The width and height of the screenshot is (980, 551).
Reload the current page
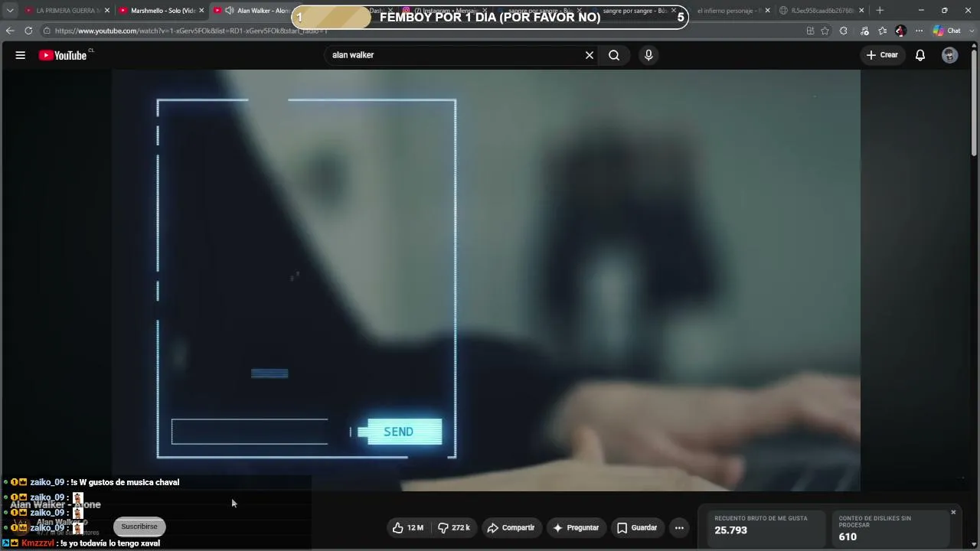click(x=28, y=31)
